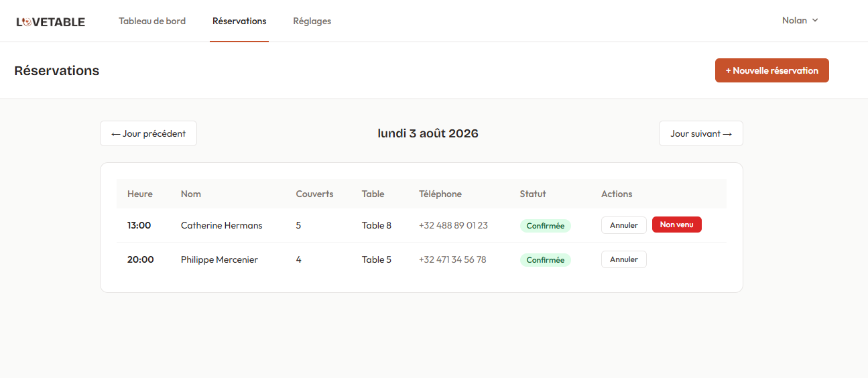The height and width of the screenshot is (378, 868).
Task: Click the Couverts column header
Action: [314, 194]
